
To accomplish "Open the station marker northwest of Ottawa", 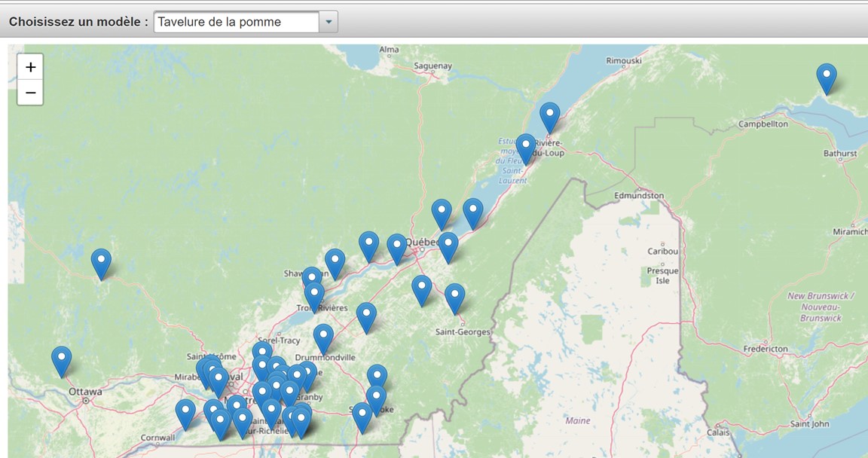I will pos(62,359).
